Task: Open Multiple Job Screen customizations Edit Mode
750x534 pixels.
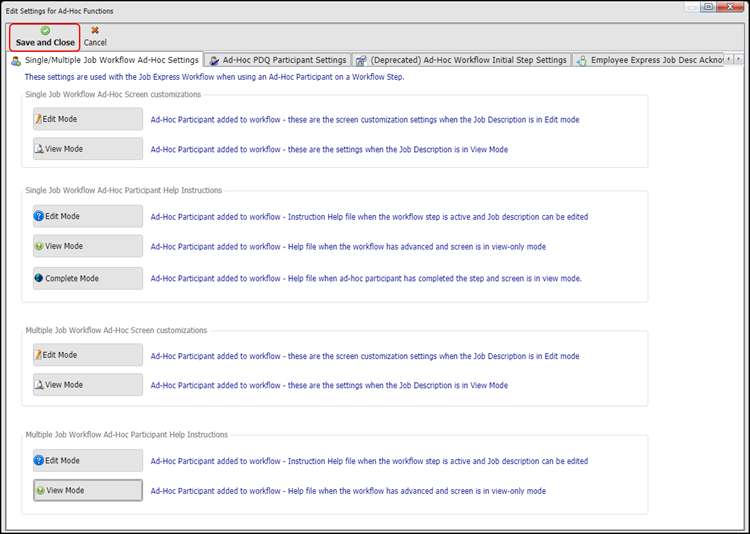Action: [88, 355]
